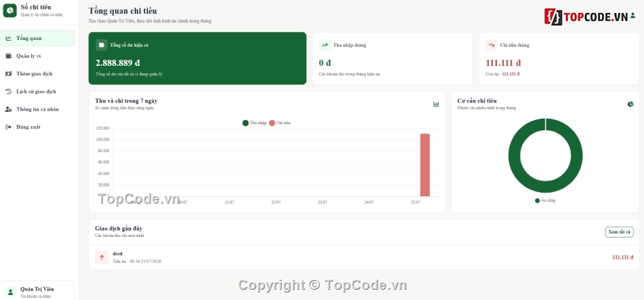Toggle the Thu nhập legend swatch
644x300 pixels.
(245, 123)
